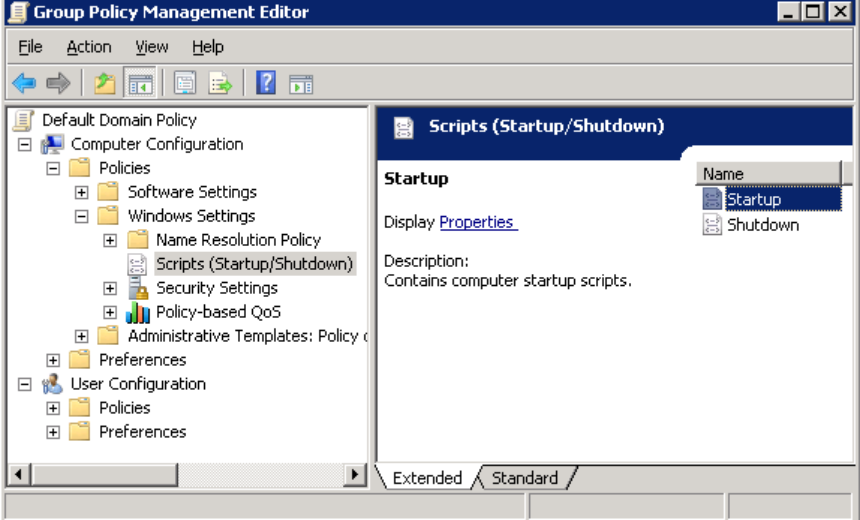Open the Help menu
Viewport: 860px width, 520px height.
(x=208, y=47)
